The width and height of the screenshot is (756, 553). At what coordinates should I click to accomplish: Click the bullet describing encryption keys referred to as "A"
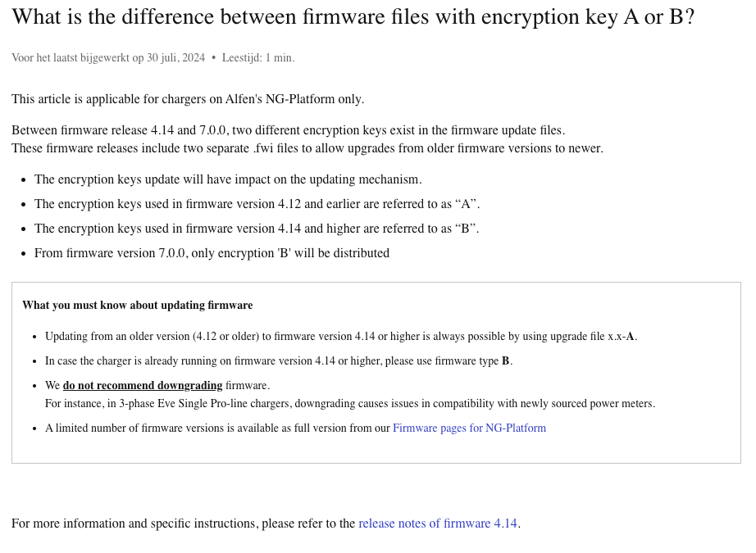click(257, 204)
